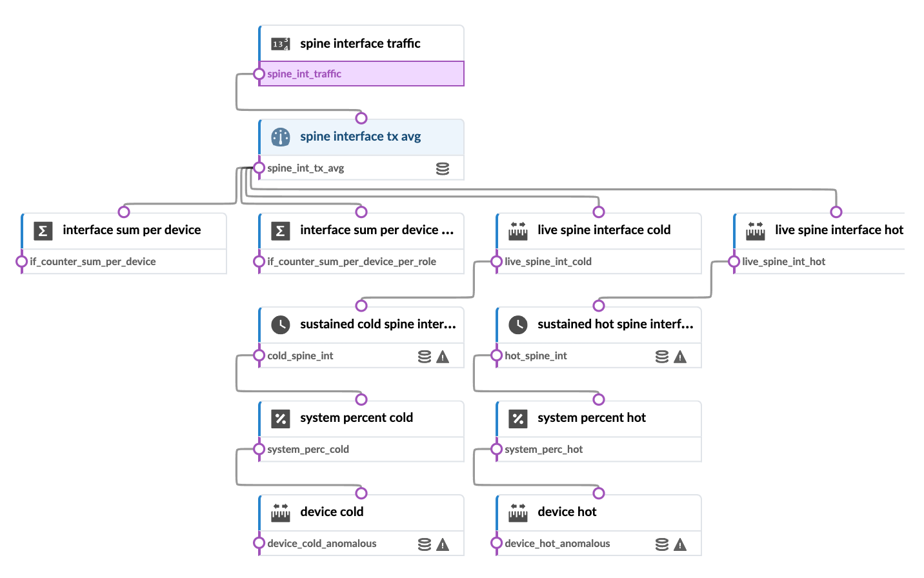Select the highlighted spine_int_traffic stage

pyautogui.click(x=361, y=74)
